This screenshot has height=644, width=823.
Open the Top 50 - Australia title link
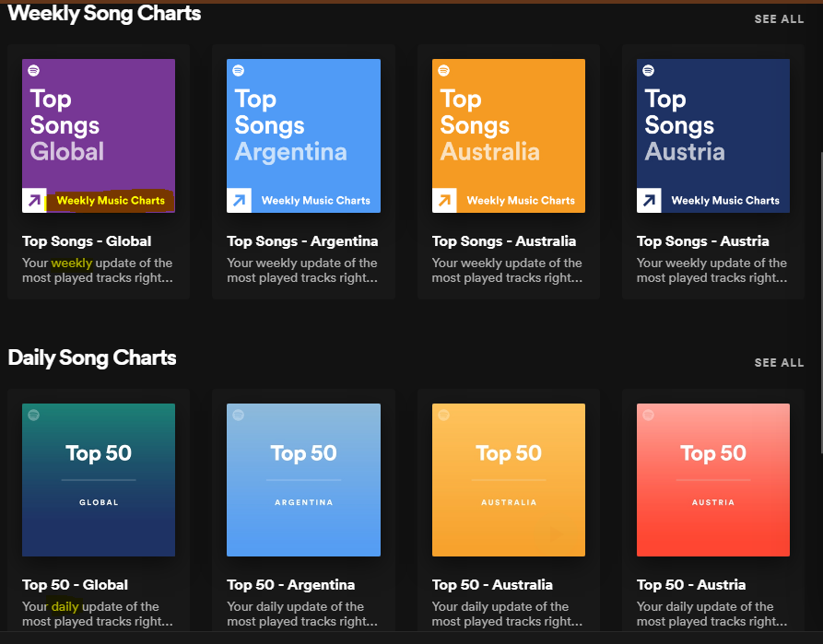[492, 585]
